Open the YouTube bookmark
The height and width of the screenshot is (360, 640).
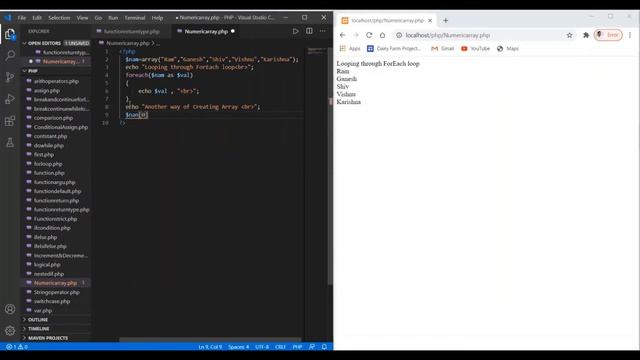tap(476, 49)
